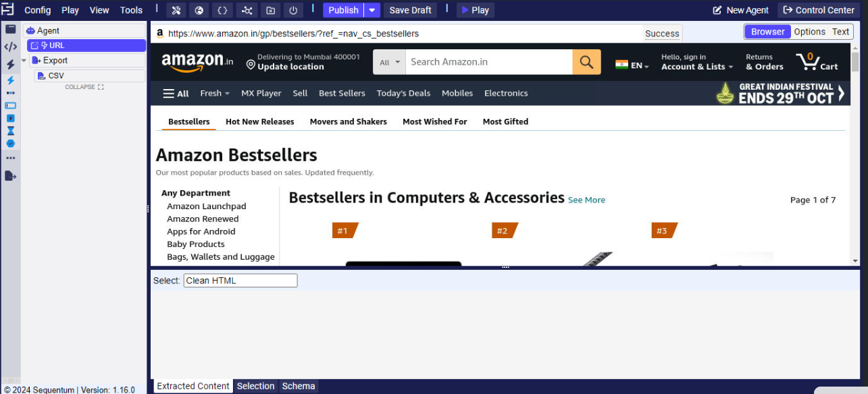Image resolution: width=868 pixels, height=394 pixels.
Task: Click the browser vertical scrollbar down arrow
Action: (x=855, y=261)
